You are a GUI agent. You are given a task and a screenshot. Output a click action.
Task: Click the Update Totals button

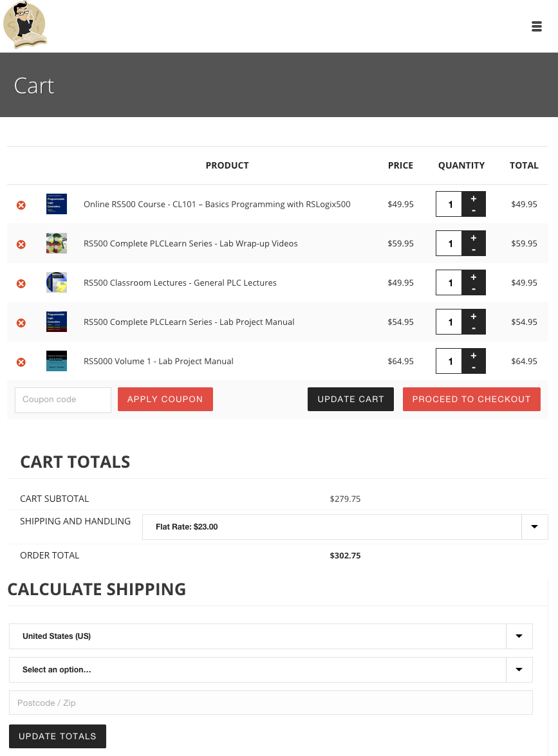pos(57,737)
